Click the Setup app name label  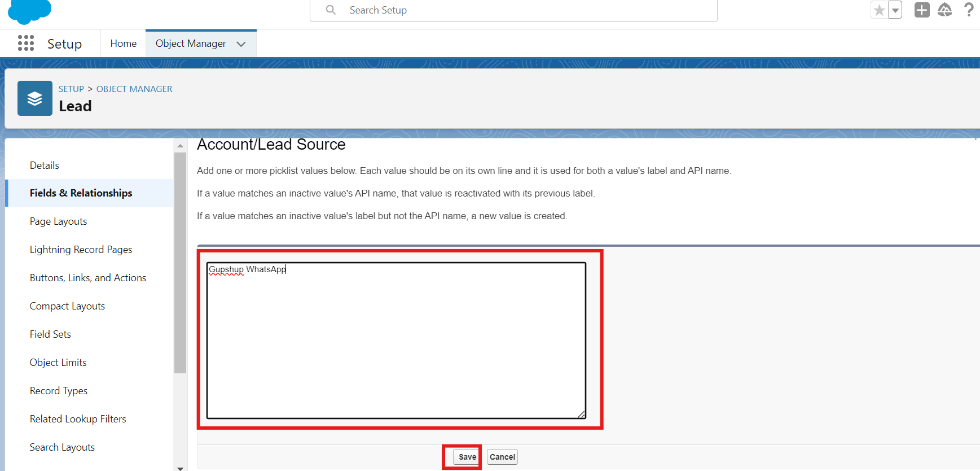point(64,44)
